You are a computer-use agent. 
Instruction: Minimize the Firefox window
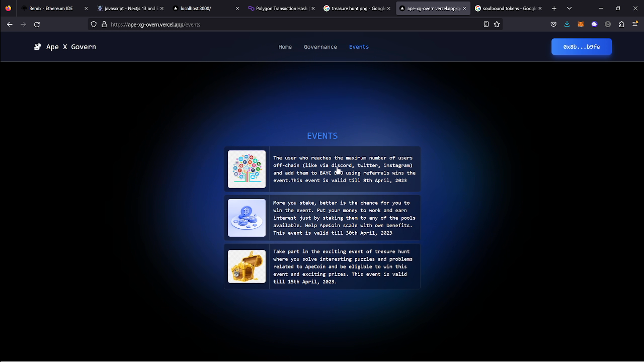[x=601, y=8]
